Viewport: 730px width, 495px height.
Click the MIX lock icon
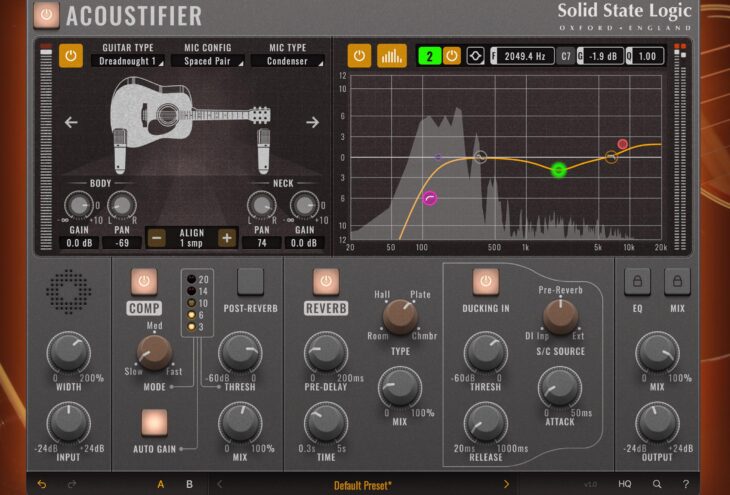(x=677, y=282)
